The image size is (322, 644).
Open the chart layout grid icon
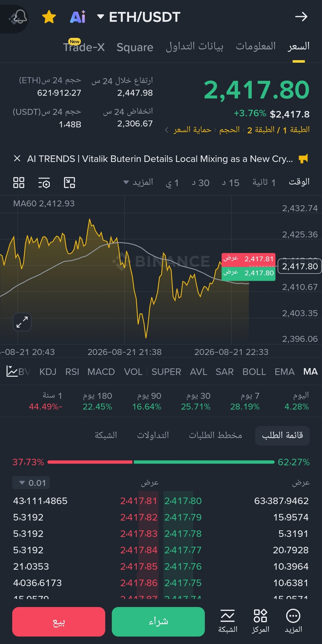coord(19,183)
